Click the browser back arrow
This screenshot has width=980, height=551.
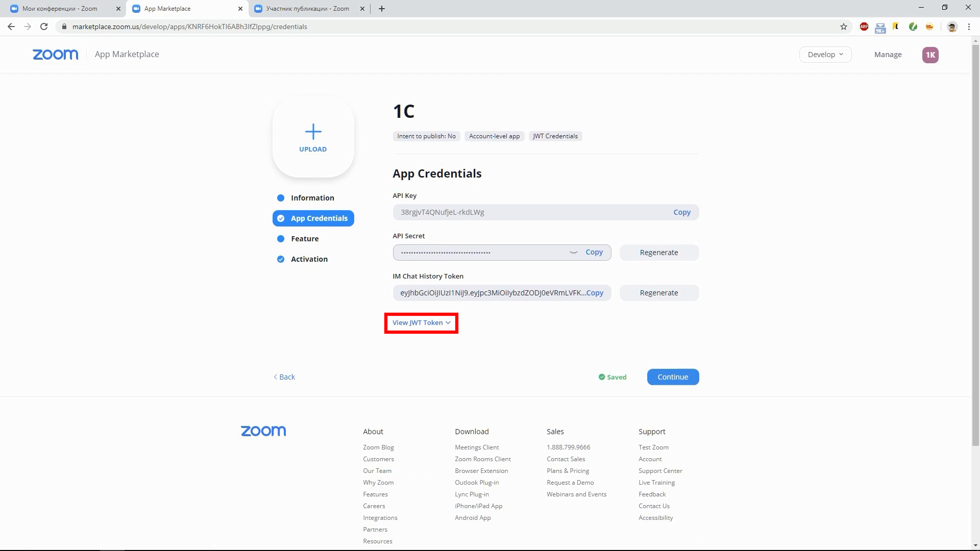[11, 27]
